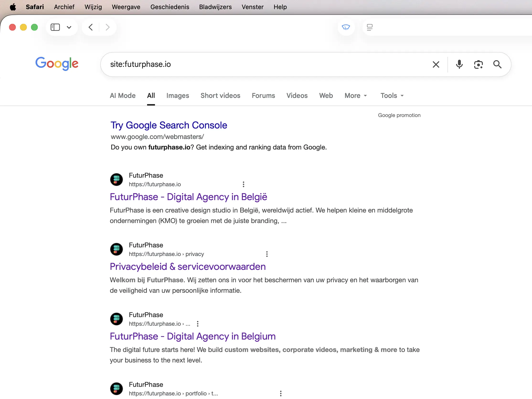This screenshot has height=399, width=532.
Task: Switch to Videos tab
Action: pos(297,96)
